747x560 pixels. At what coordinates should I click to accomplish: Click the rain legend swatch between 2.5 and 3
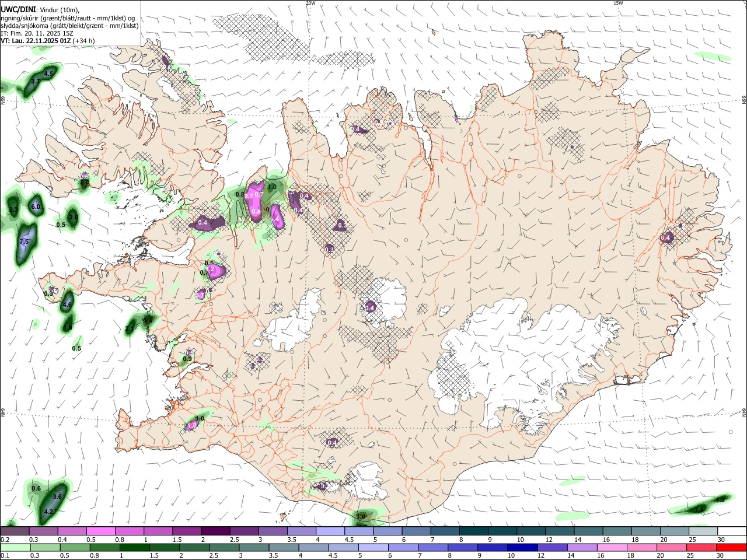(x=224, y=548)
